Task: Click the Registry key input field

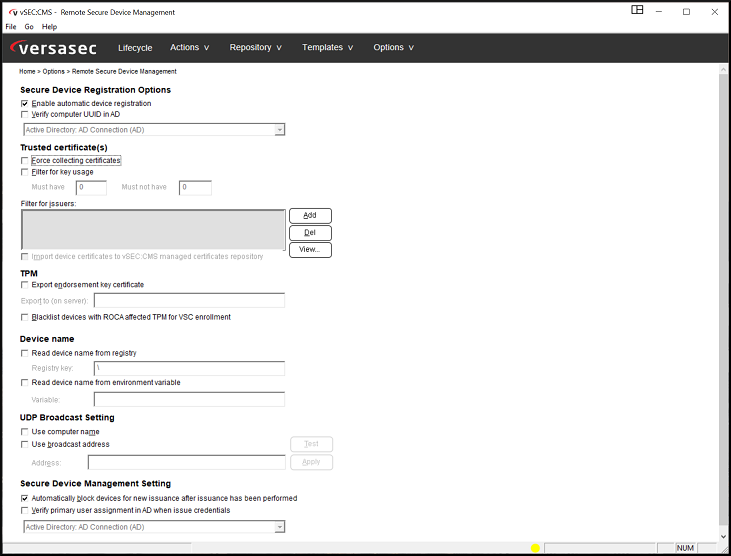Action: 189,369
